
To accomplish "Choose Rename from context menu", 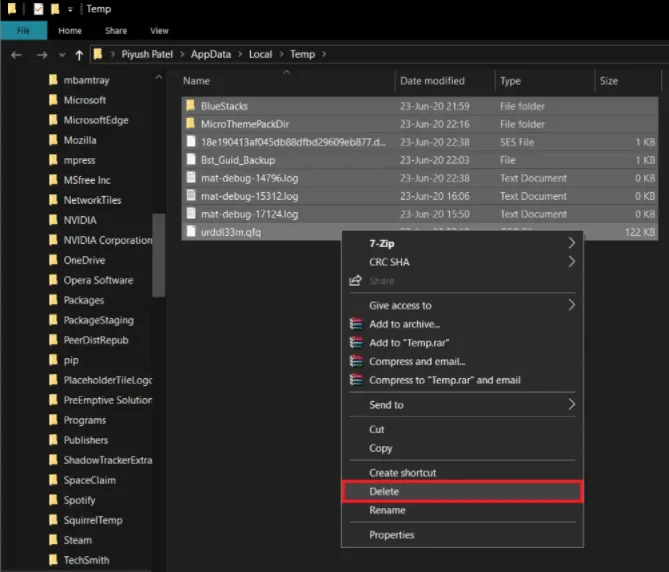I will coord(462,510).
